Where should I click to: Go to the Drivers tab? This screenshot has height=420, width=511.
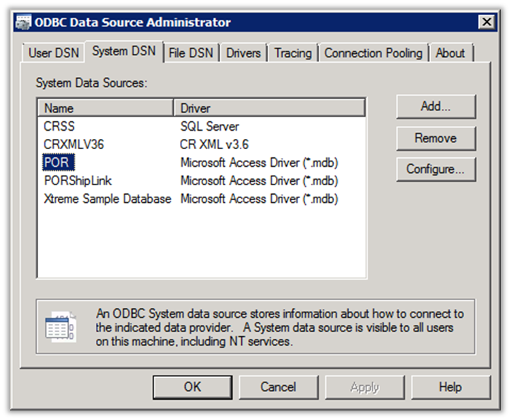point(243,53)
